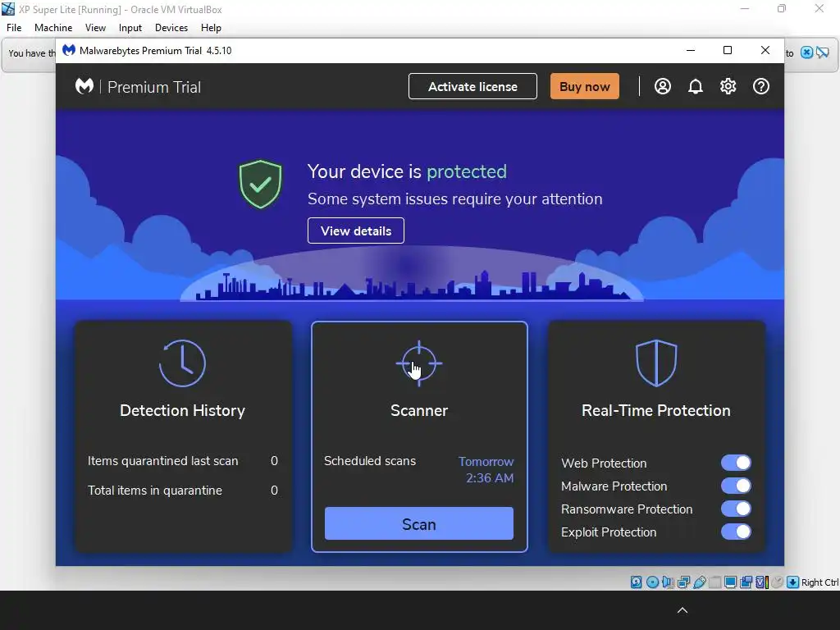Click the Malwarebytes logo in header
This screenshot has width=840, height=630.
[84, 86]
